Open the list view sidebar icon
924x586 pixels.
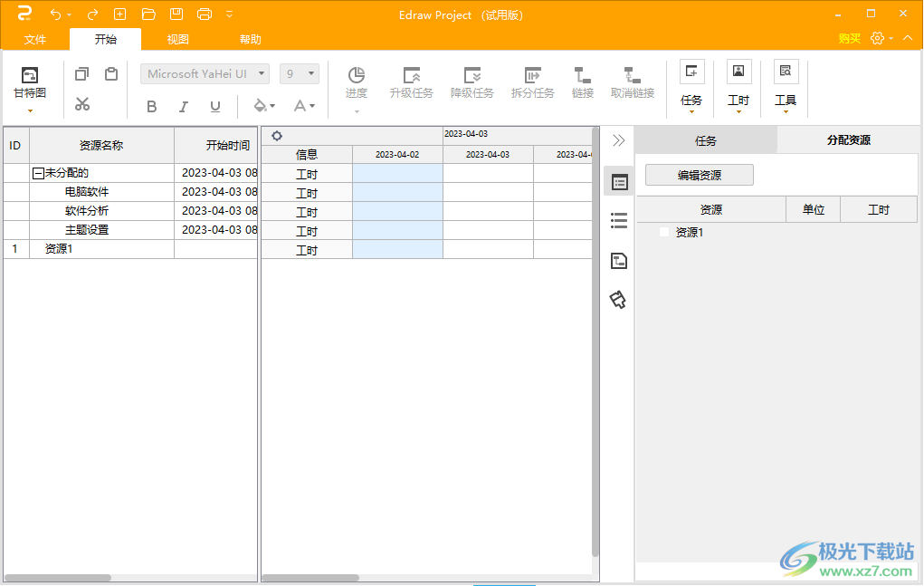619,221
